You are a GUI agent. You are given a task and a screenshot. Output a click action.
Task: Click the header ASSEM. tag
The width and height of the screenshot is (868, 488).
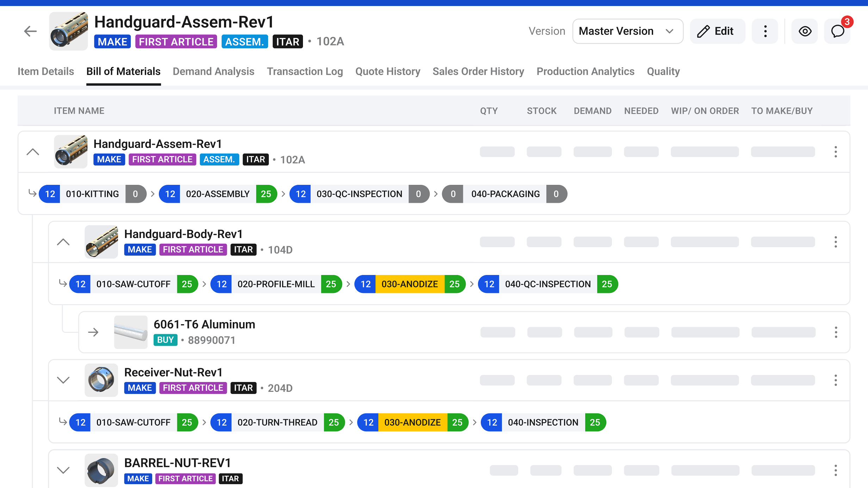click(244, 42)
